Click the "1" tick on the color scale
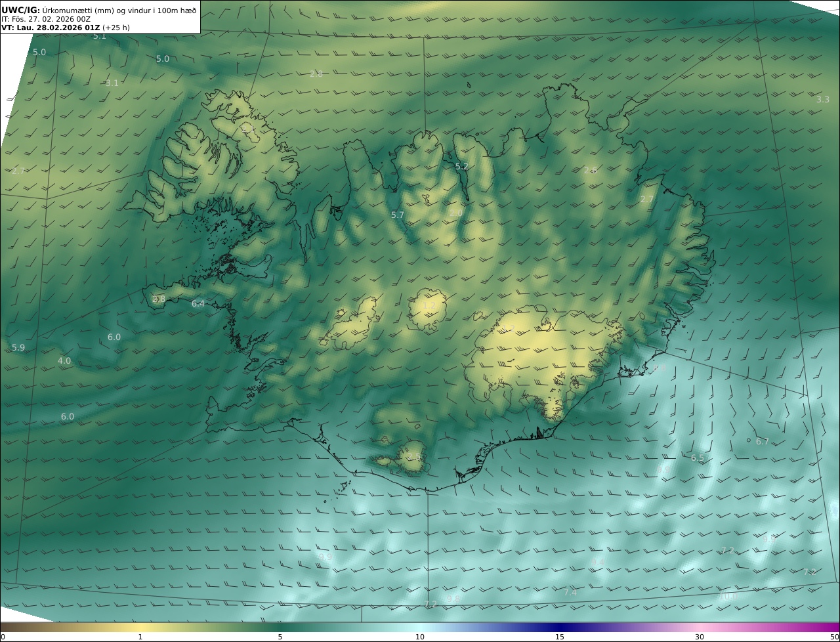The height and width of the screenshot is (642, 840). 140,637
